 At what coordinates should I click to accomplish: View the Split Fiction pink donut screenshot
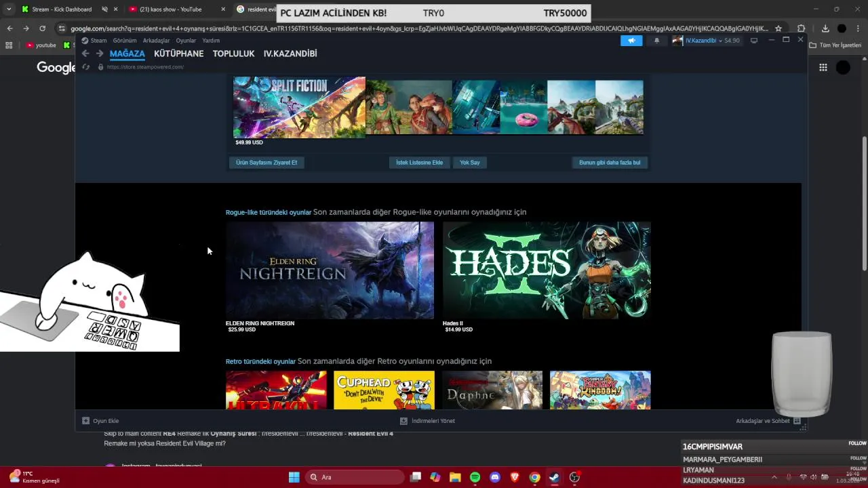tap(524, 107)
